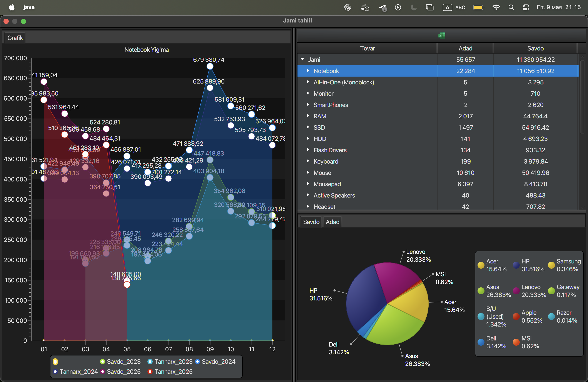Click the Asus 26.383% legend swatch
Screen dimensions: 588x382
481,291
